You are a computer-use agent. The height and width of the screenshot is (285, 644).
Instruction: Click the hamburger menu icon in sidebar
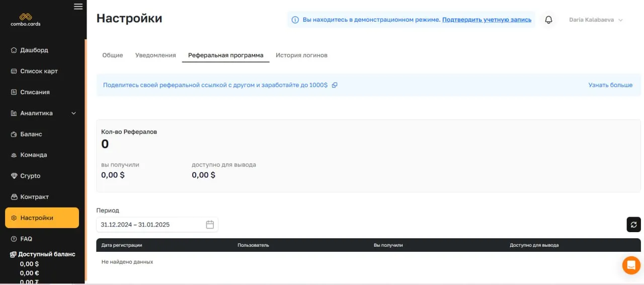[78, 7]
